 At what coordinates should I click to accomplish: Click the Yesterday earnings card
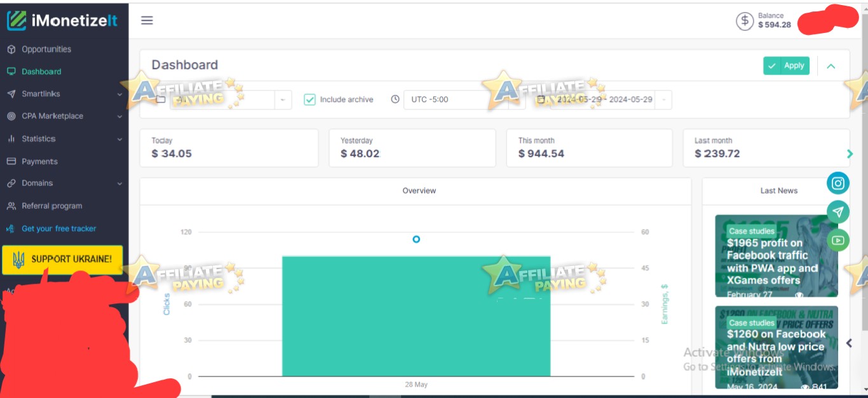[412, 148]
